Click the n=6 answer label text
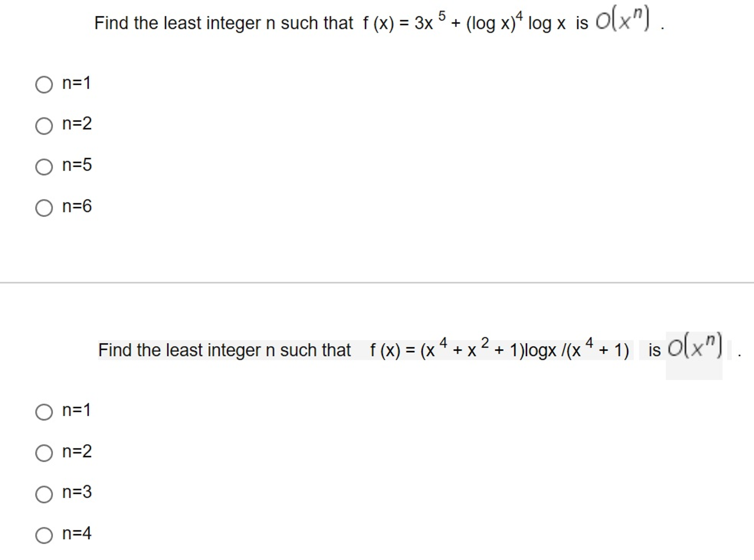 coord(77,207)
